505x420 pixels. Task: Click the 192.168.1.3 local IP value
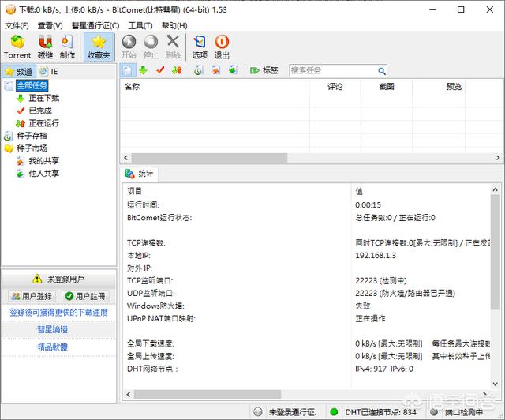(x=376, y=255)
